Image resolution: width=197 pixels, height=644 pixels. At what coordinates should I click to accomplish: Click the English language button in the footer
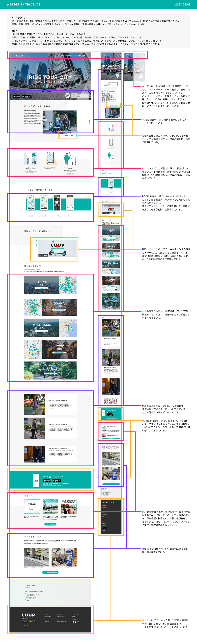click(25, 625)
